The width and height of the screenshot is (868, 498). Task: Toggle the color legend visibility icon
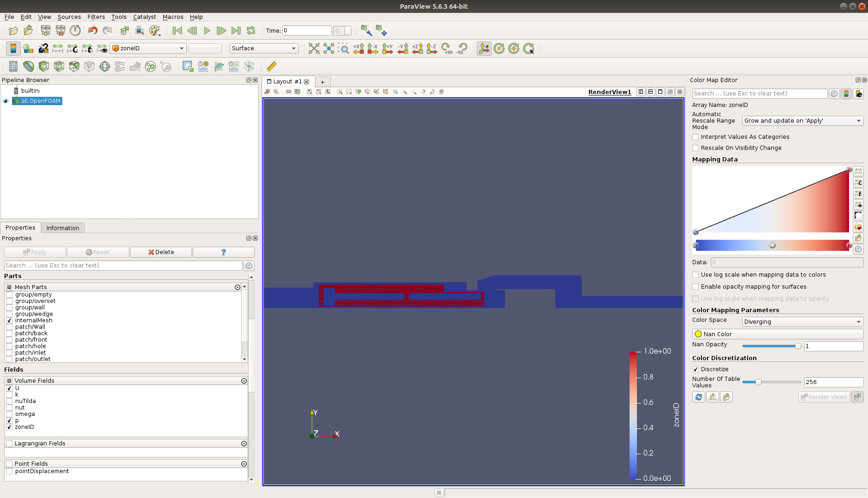[13, 48]
